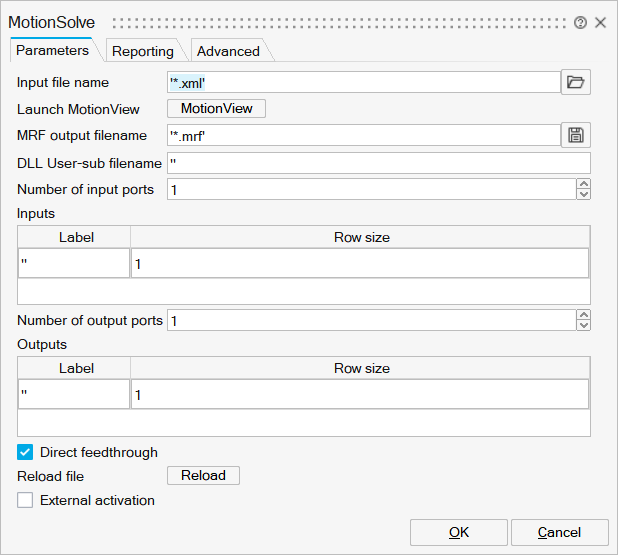Select the Parameters tab
Viewport: 618px width, 555px height.
pos(52,50)
